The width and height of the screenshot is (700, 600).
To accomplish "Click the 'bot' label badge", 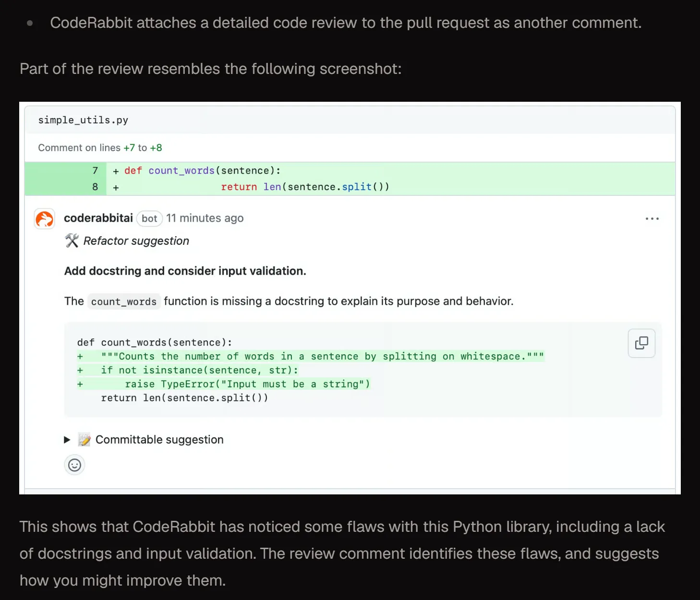I will coord(149,219).
